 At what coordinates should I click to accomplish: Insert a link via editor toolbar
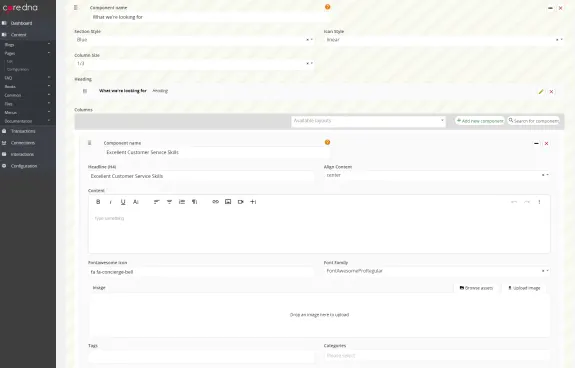pyautogui.click(x=216, y=202)
